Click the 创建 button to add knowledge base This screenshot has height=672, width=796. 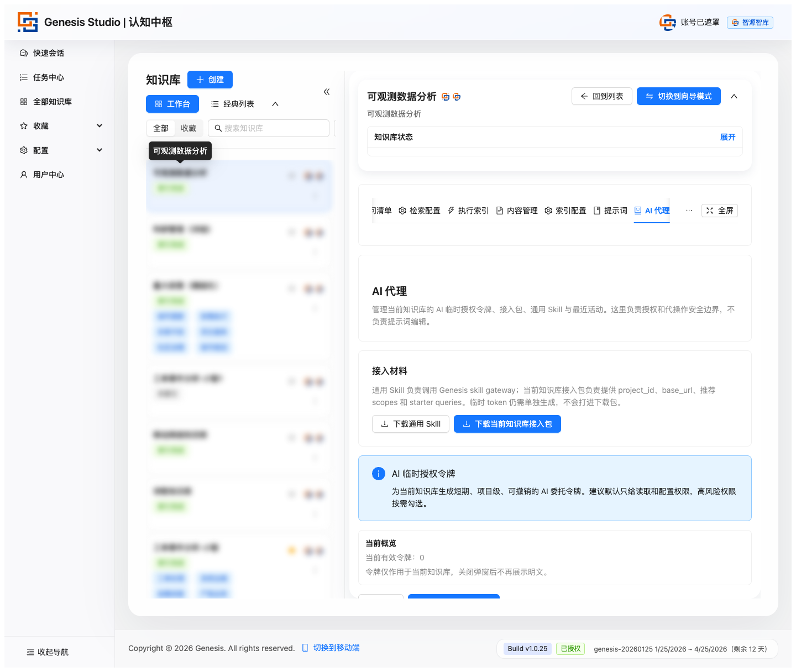(x=210, y=80)
